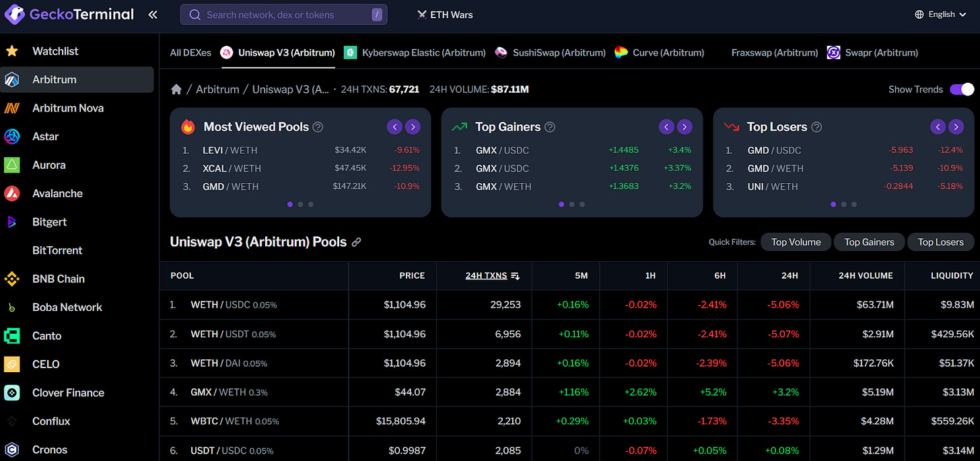
Task: Select the Avalanche network icon
Action: pyautogui.click(x=11, y=193)
